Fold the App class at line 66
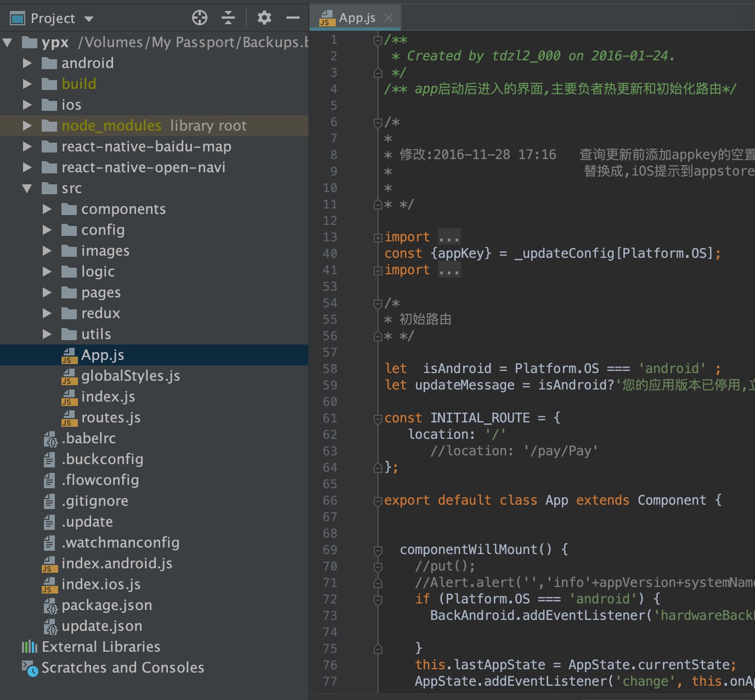The image size is (755, 700). click(x=377, y=501)
